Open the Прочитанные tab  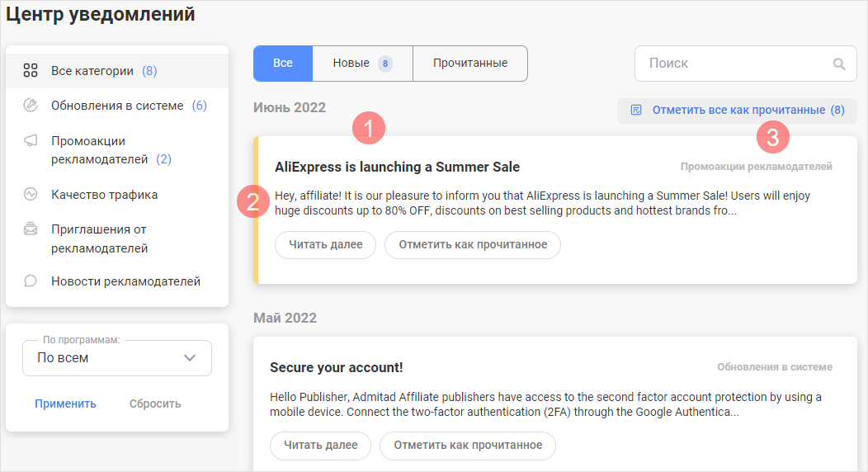469,64
